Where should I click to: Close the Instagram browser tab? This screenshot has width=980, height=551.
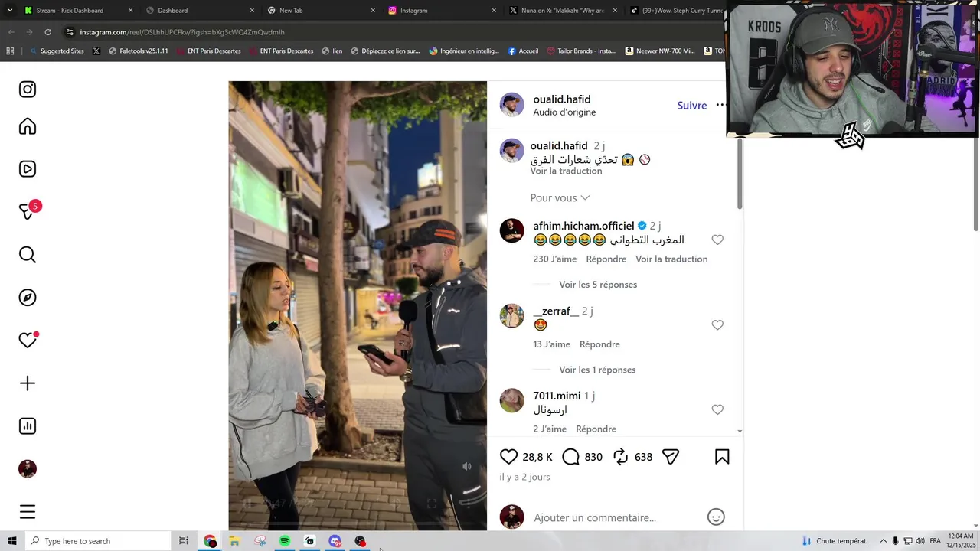tap(494, 11)
